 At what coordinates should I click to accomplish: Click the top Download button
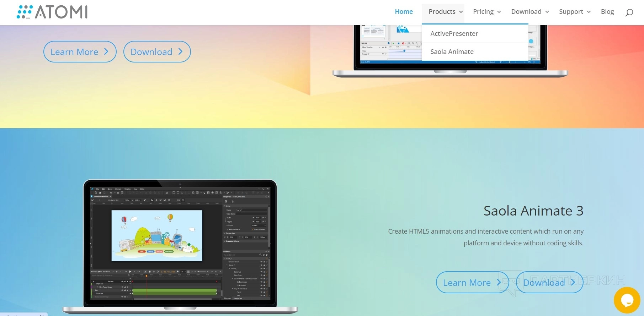point(157,52)
